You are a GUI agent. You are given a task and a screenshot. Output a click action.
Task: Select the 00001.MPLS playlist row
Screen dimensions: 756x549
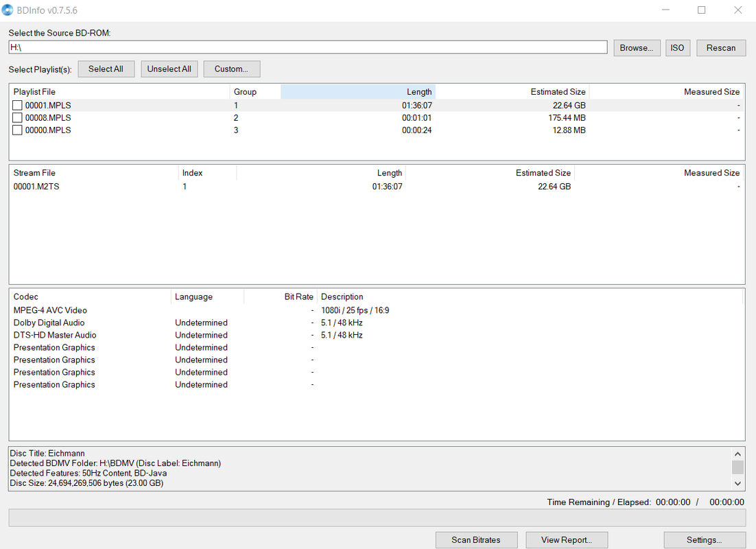tap(377, 105)
